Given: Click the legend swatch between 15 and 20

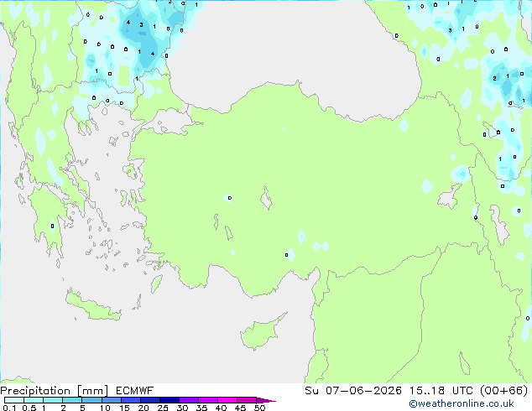Looking at the screenshot, I should (131, 400).
